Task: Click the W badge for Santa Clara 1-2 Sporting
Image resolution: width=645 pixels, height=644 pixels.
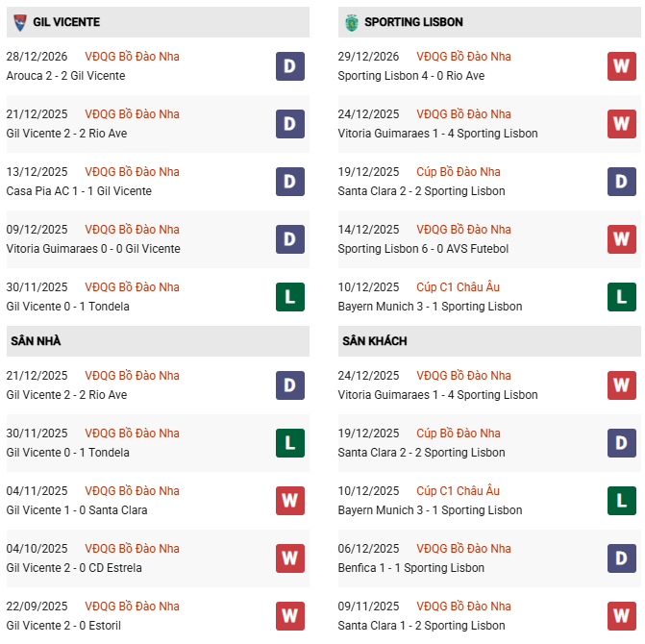Action: click(x=621, y=616)
